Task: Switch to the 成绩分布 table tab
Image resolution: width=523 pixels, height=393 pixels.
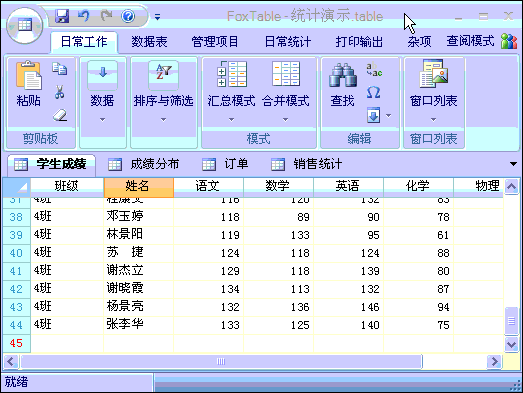Action: (144, 164)
